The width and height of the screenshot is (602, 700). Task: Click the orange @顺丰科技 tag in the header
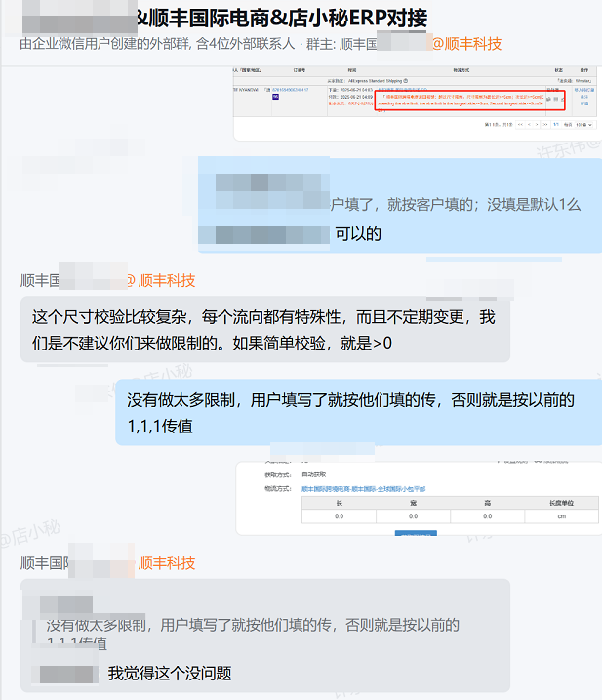point(467,44)
